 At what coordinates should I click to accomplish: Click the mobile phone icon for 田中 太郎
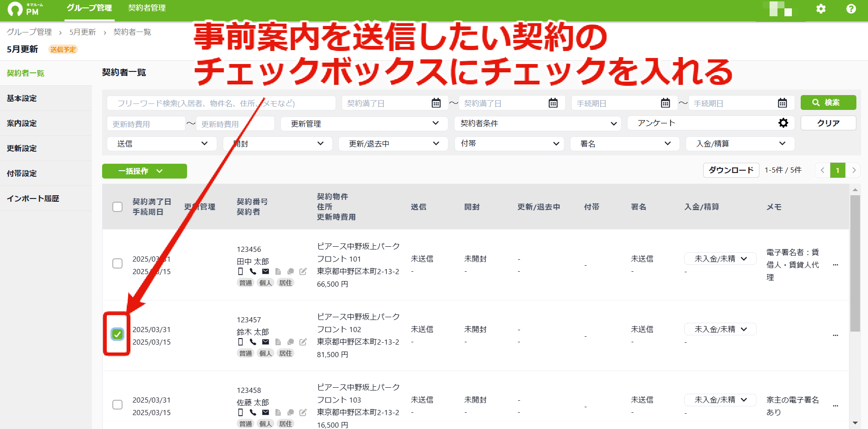pos(240,271)
